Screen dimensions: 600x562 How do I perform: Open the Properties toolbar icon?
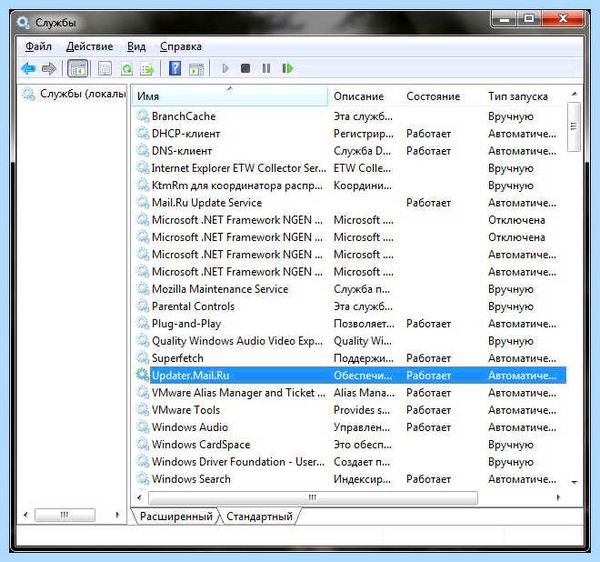tap(104, 69)
